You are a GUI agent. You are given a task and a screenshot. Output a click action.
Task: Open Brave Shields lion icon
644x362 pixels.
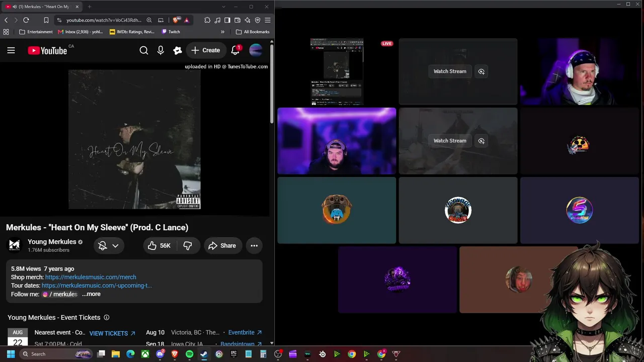[x=176, y=20]
